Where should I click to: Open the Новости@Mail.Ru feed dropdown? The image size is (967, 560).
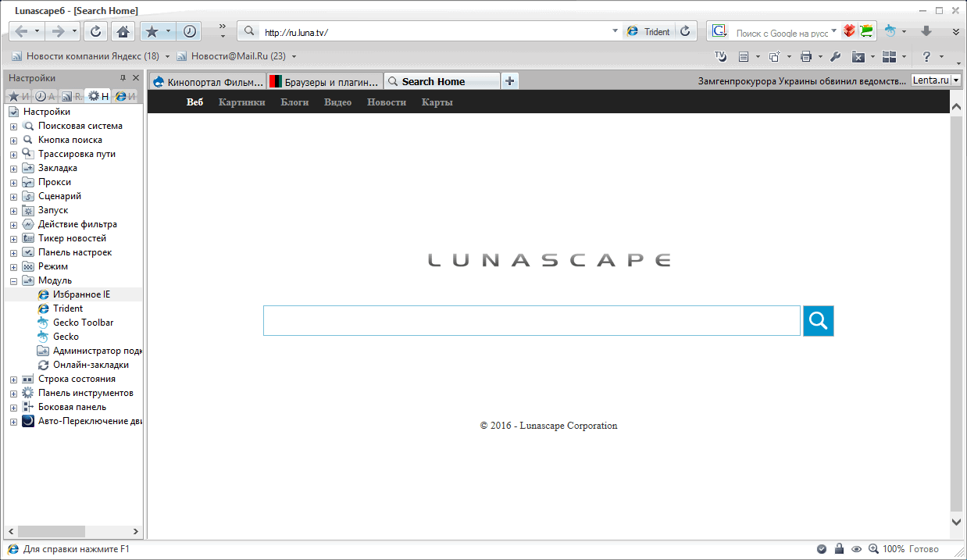click(294, 56)
